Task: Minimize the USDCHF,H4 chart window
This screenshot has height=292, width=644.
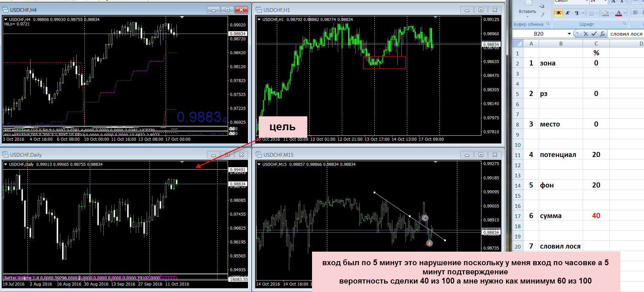Action: coord(213,10)
